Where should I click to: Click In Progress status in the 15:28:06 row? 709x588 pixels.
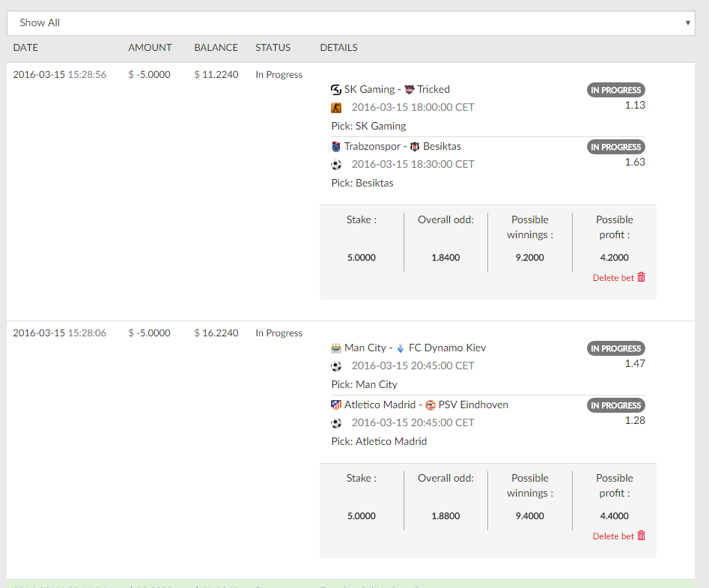click(x=279, y=333)
